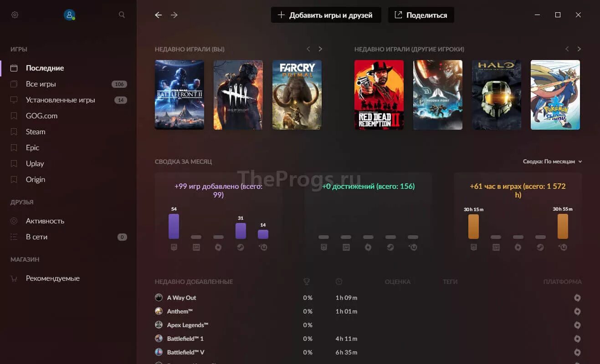This screenshot has width=600, height=364.
Task: Click the Uplay icon under achievements chart
Action: [x=413, y=247]
